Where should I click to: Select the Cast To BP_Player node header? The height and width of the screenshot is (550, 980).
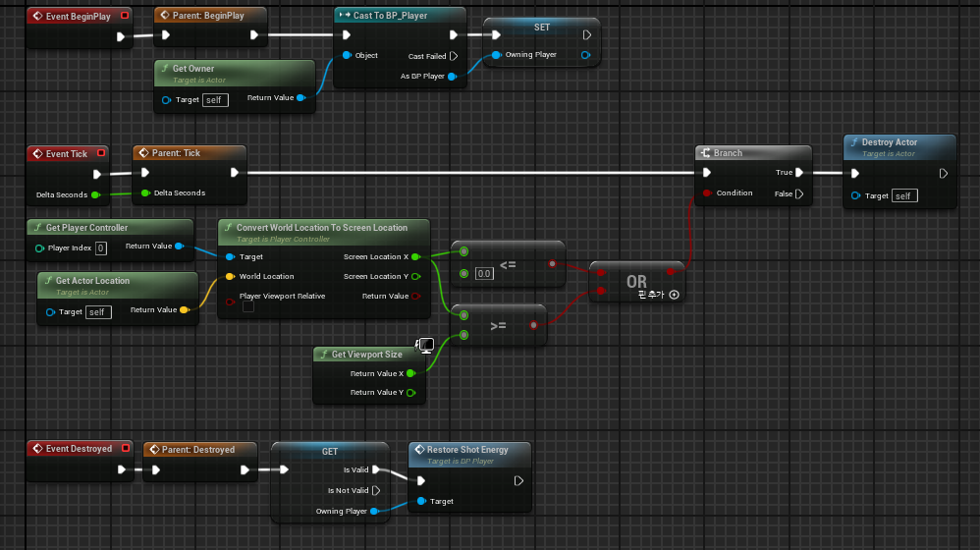point(400,15)
